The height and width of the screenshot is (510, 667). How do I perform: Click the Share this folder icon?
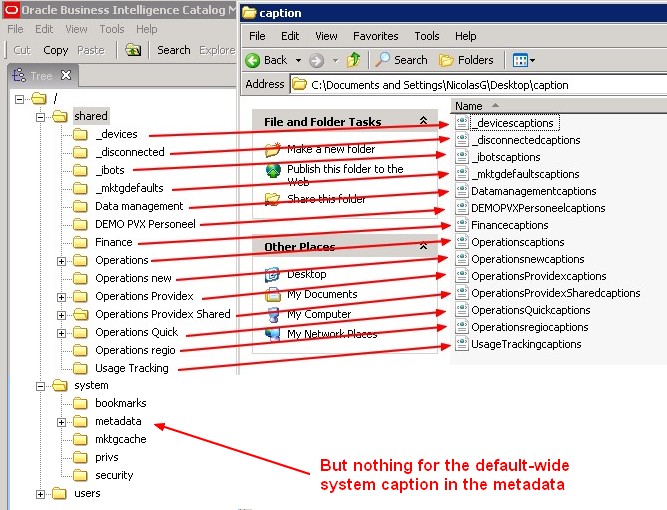pyautogui.click(x=272, y=199)
